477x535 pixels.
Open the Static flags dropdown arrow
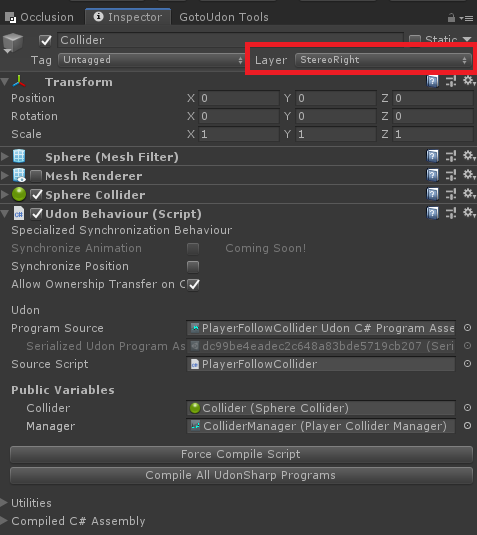[x=467, y=39]
